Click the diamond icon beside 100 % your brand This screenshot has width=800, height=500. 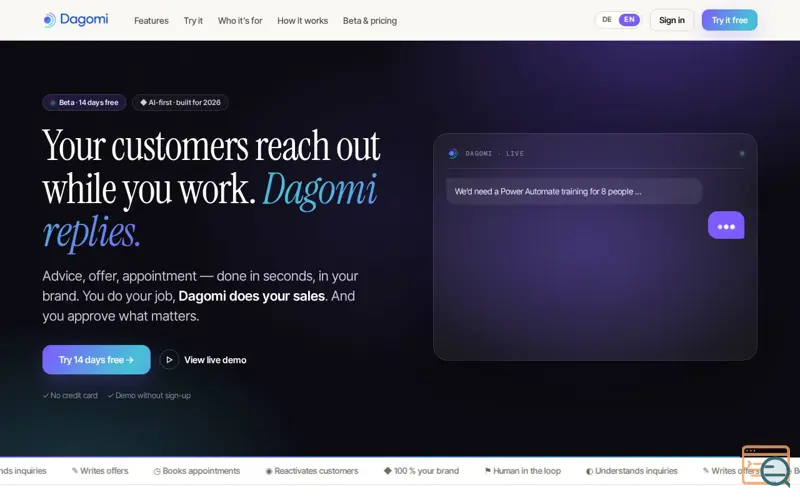pyautogui.click(x=388, y=471)
